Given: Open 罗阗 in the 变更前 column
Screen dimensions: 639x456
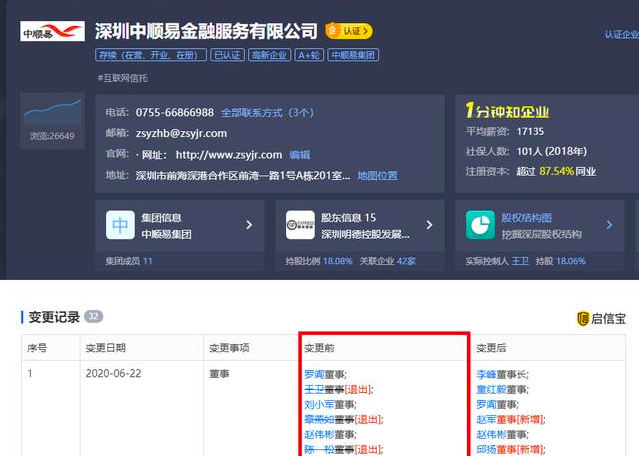Looking at the screenshot, I should pos(314,374).
